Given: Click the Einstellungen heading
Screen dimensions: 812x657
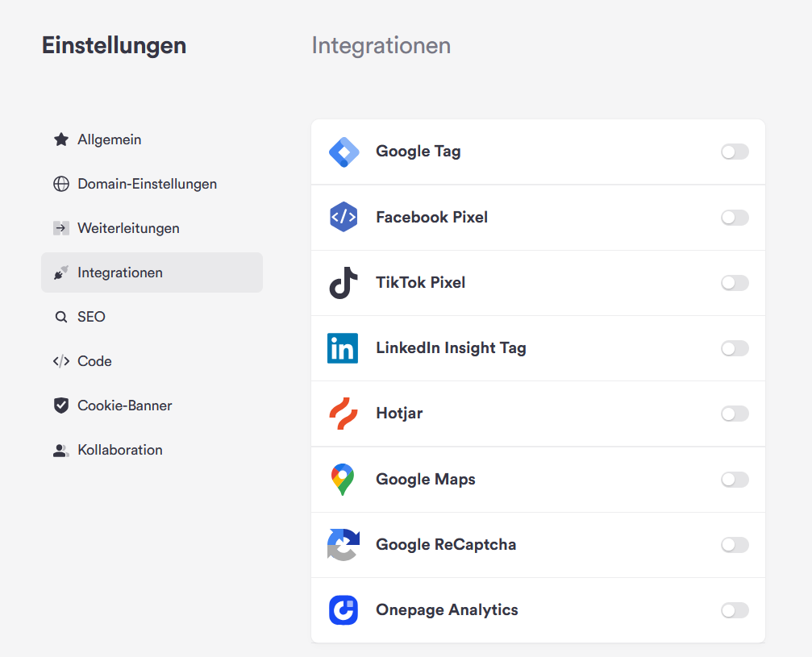Looking at the screenshot, I should tap(114, 46).
